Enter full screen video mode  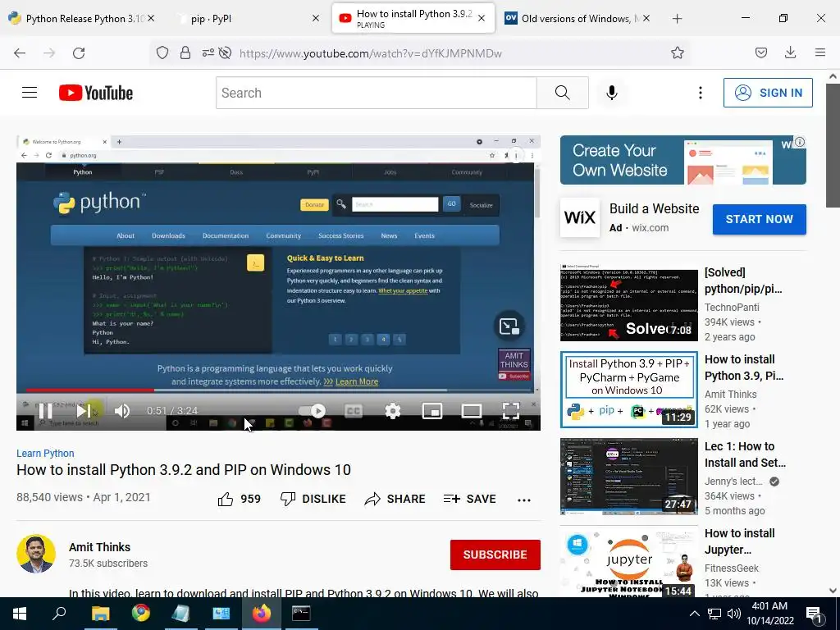(x=511, y=411)
